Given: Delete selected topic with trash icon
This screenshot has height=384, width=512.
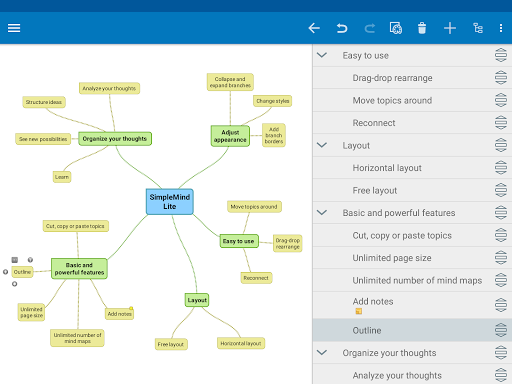Looking at the screenshot, I should (x=422, y=28).
